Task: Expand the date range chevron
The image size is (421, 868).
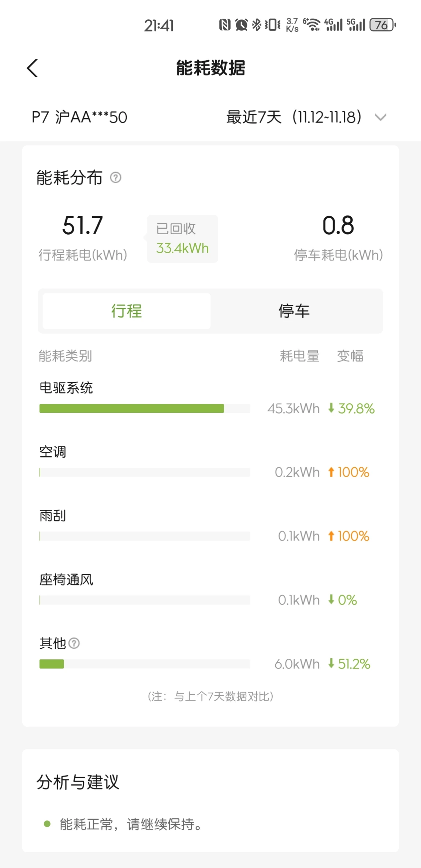Action: 381,117
